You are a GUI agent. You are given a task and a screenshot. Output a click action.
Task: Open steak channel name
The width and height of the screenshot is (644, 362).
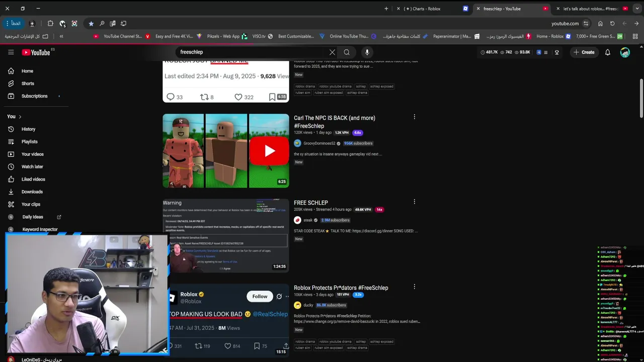pyautogui.click(x=308, y=220)
